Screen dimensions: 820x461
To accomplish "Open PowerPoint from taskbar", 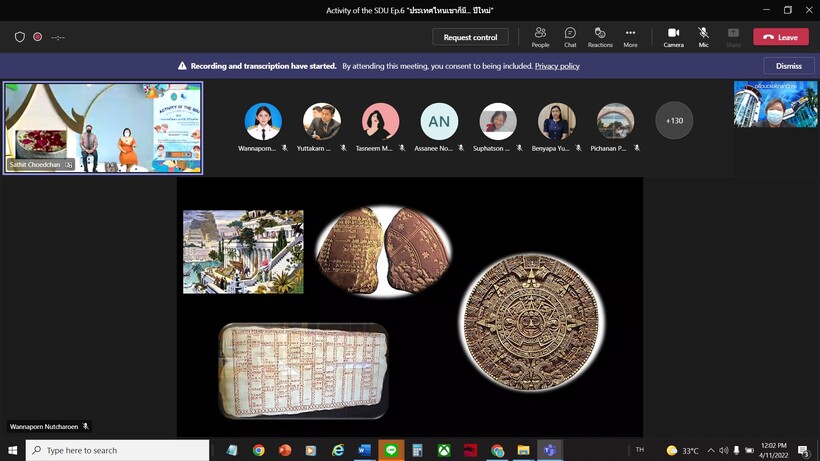I will (285, 450).
